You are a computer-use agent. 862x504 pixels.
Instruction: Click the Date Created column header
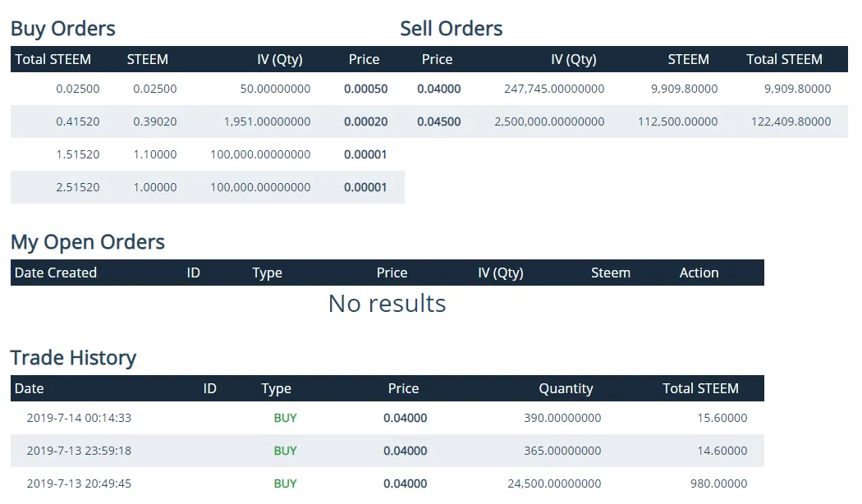tap(56, 273)
